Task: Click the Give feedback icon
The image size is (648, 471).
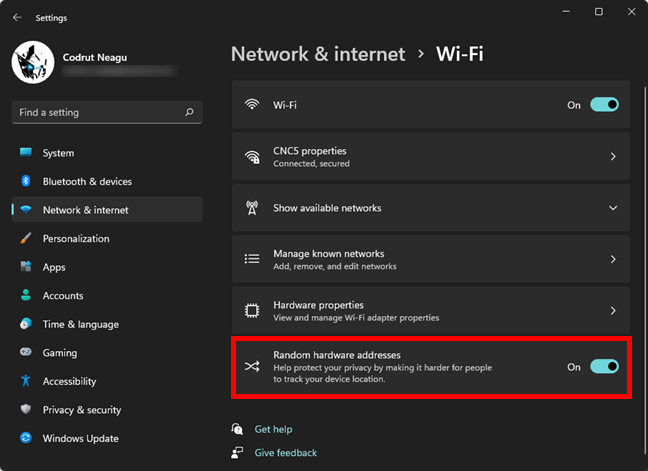Action: click(237, 453)
